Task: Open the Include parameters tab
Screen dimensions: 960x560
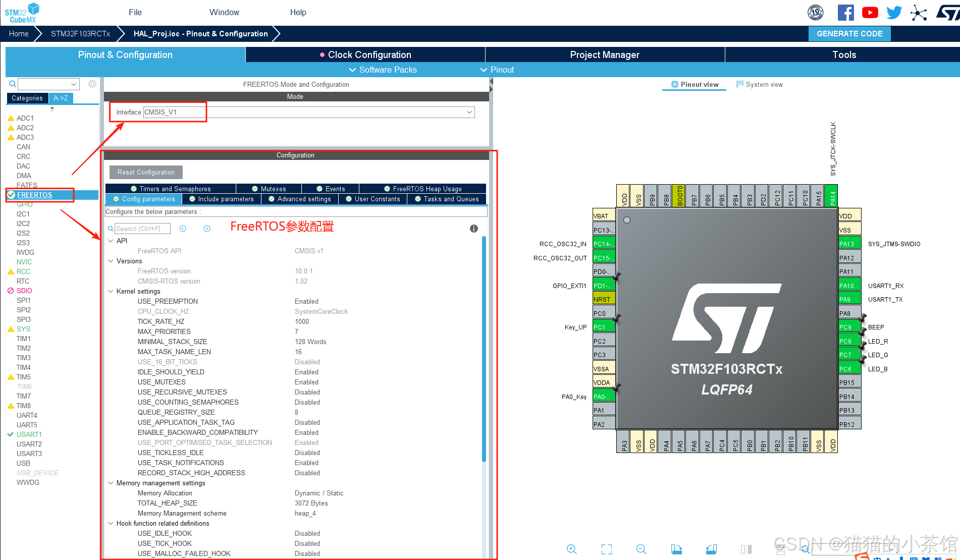Action: (221, 199)
